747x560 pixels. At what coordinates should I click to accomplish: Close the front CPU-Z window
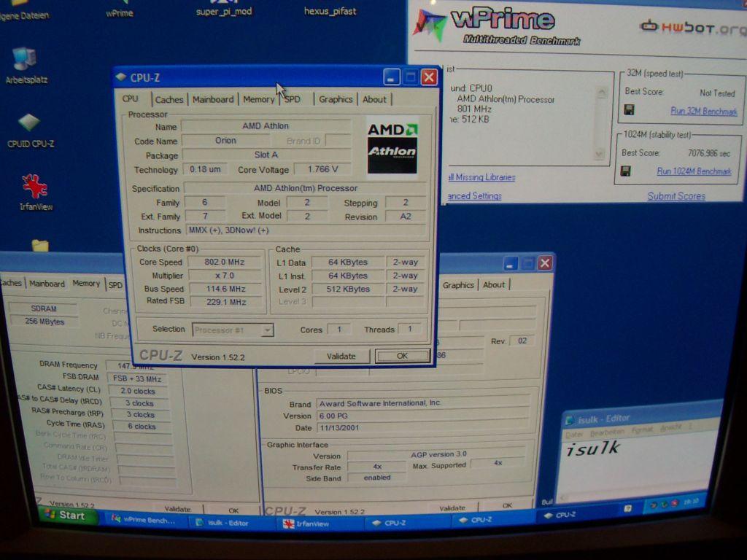coord(429,77)
